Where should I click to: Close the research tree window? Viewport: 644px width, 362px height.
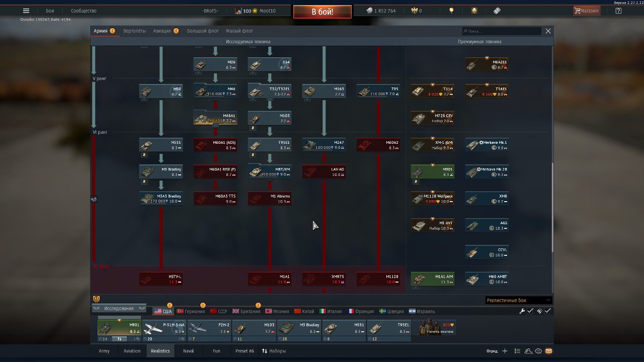pyautogui.click(x=548, y=31)
